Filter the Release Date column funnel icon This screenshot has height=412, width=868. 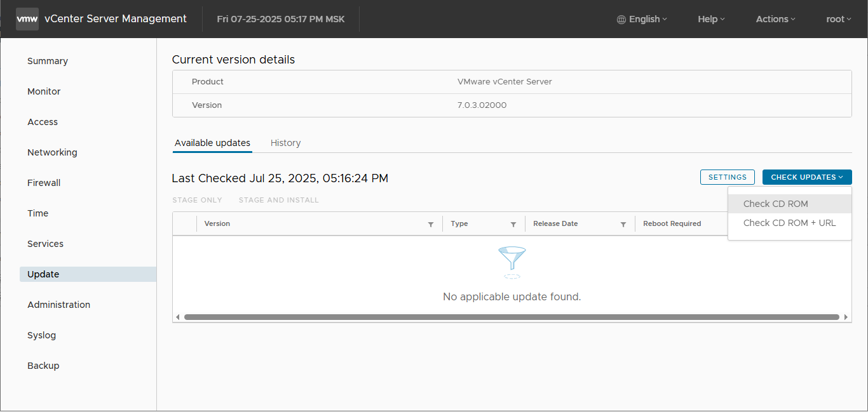623,224
